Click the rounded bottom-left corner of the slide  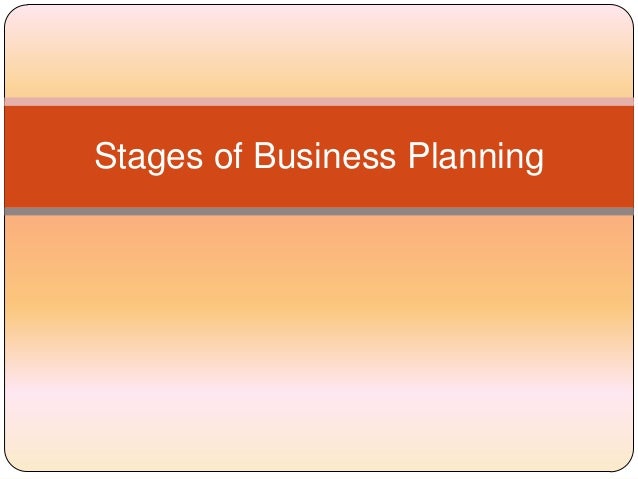(11, 464)
